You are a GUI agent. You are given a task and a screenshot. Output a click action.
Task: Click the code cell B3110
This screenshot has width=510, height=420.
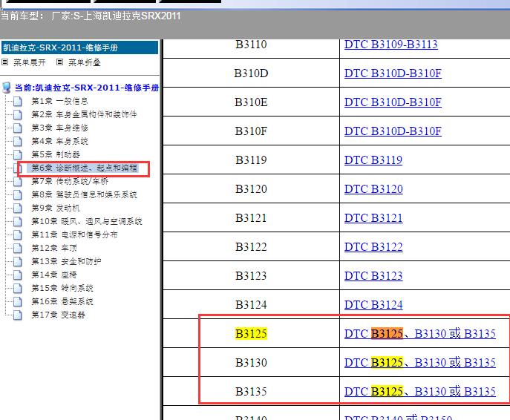251,45
